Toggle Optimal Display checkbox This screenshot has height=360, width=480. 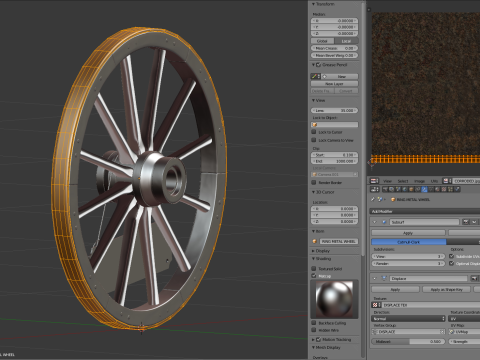(451, 263)
